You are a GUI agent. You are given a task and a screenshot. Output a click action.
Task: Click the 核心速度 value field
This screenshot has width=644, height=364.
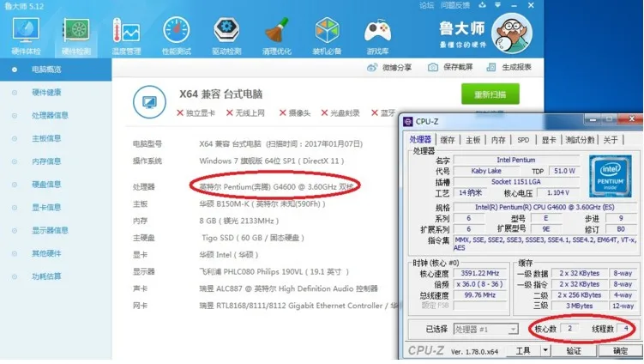click(479, 273)
